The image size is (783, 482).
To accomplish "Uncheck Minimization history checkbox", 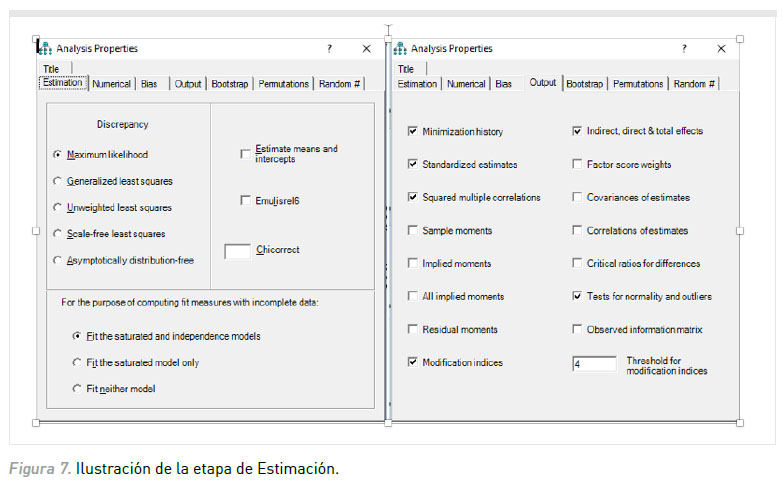I will tap(412, 131).
